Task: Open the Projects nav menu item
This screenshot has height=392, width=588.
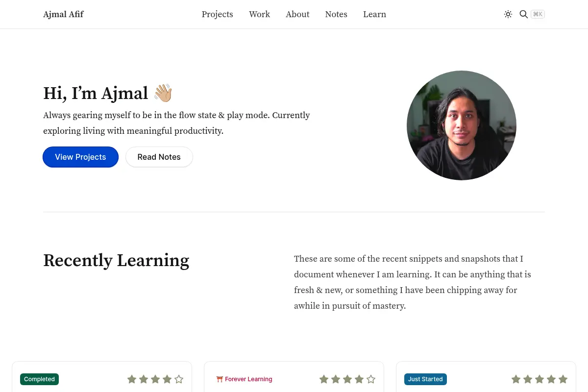Action: coord(218,14)
